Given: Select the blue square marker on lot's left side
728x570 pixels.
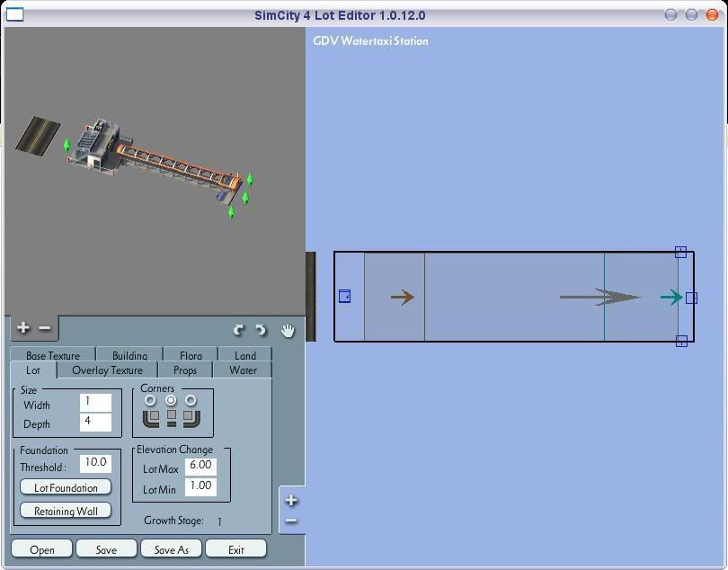Looking at the screenshot, I should pos(344,296).
